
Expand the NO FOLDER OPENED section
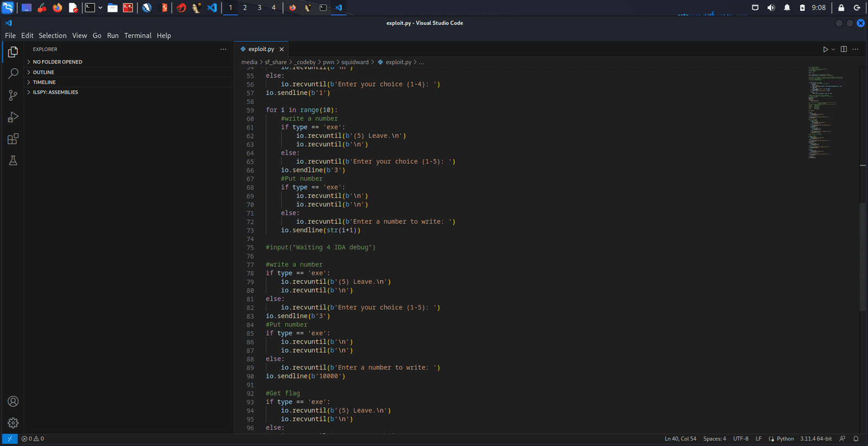(x=129, y=62)
